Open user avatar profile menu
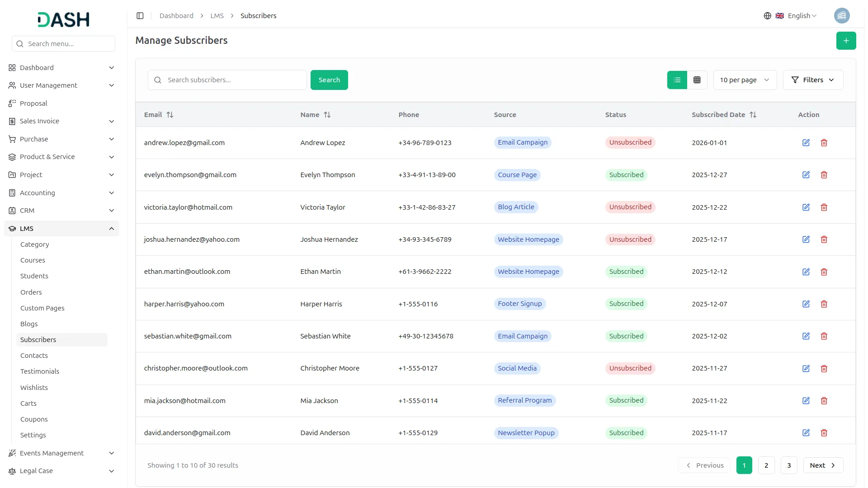Screen dimensions: 868x488 click(x=841, y=16)
